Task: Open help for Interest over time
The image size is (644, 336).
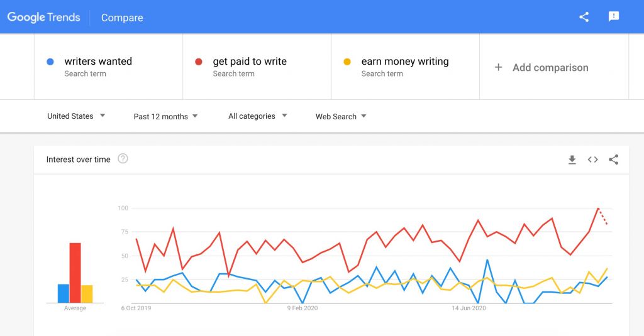Action: pyautogui.click(x=123, y=159)
